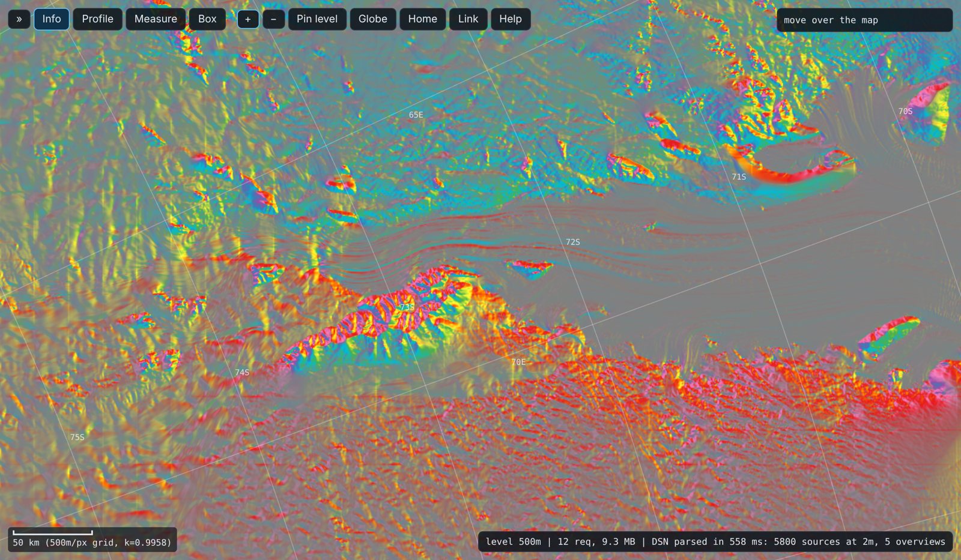Screen dimensions: 961x560
Task: Activate the Profile tool
Action: 98,19
